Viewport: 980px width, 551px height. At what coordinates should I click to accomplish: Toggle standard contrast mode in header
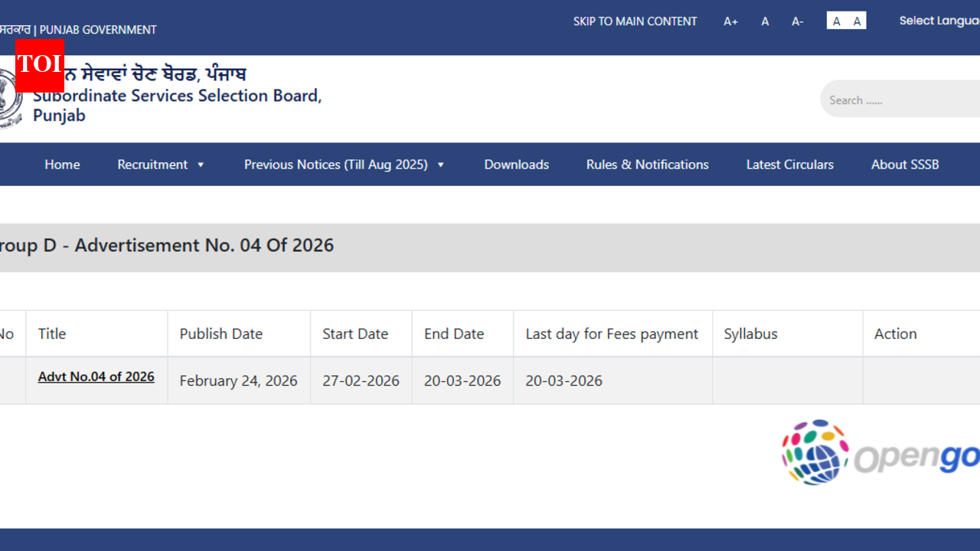(836, 21)
